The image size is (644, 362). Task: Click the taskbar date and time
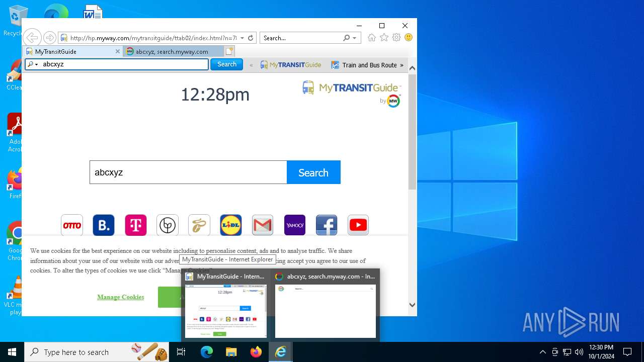coord(601,352)
